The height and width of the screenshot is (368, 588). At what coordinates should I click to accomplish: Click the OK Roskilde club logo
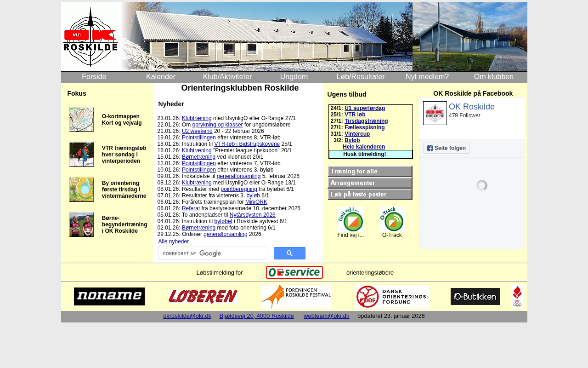coord(90,37)
